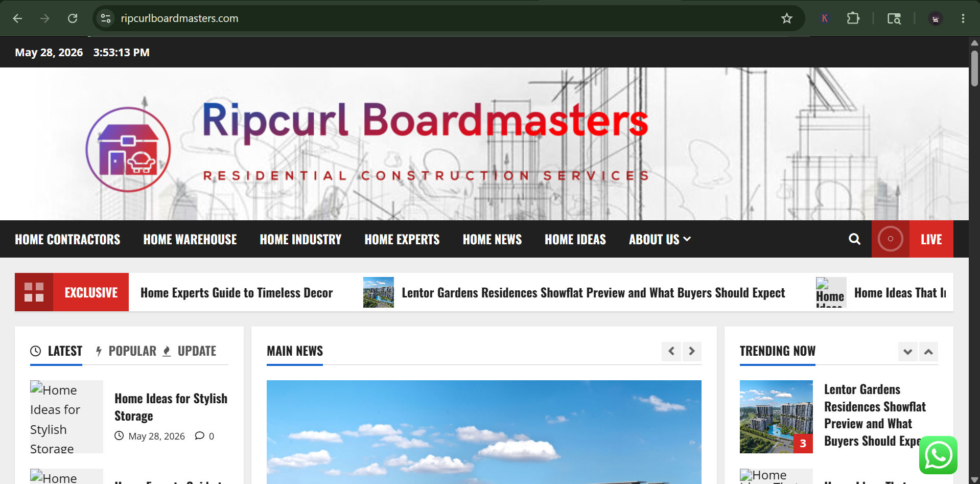
Task: Click the red grid icon beside Exclusive
Action: click(x=34, y=292)
